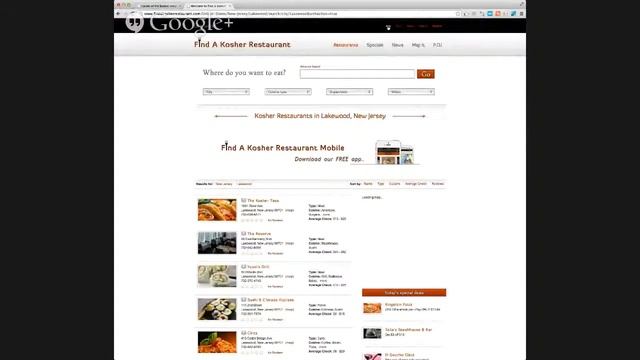This screenshot has height=360, width=640.
Task: Click the bookmark star in address bar
Action: tap(458, 13)
